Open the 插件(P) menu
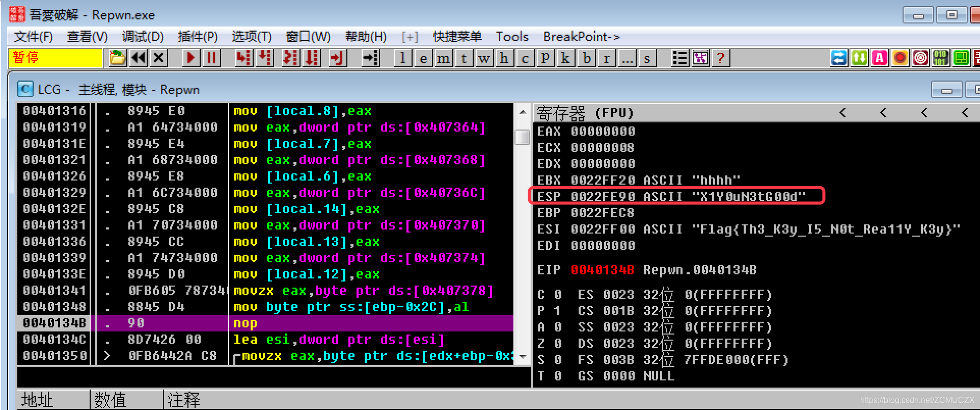 point(198,37)
